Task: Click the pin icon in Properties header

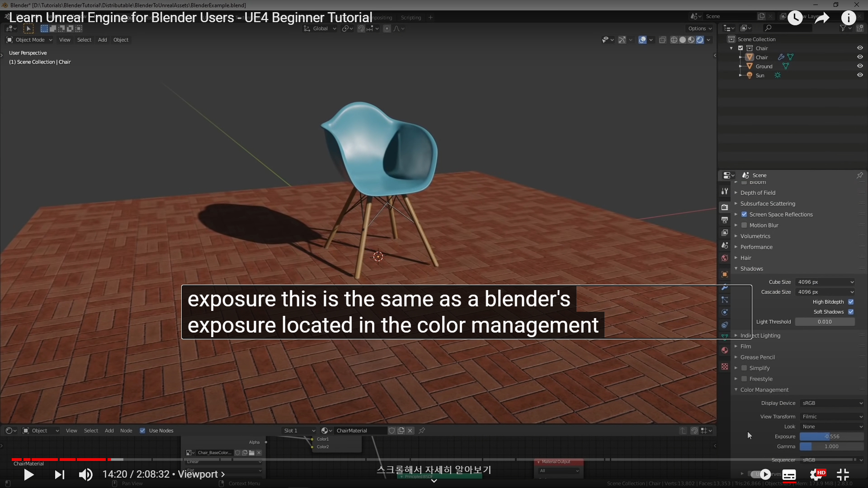Action: pyautogui.click(x=859, y=175)
